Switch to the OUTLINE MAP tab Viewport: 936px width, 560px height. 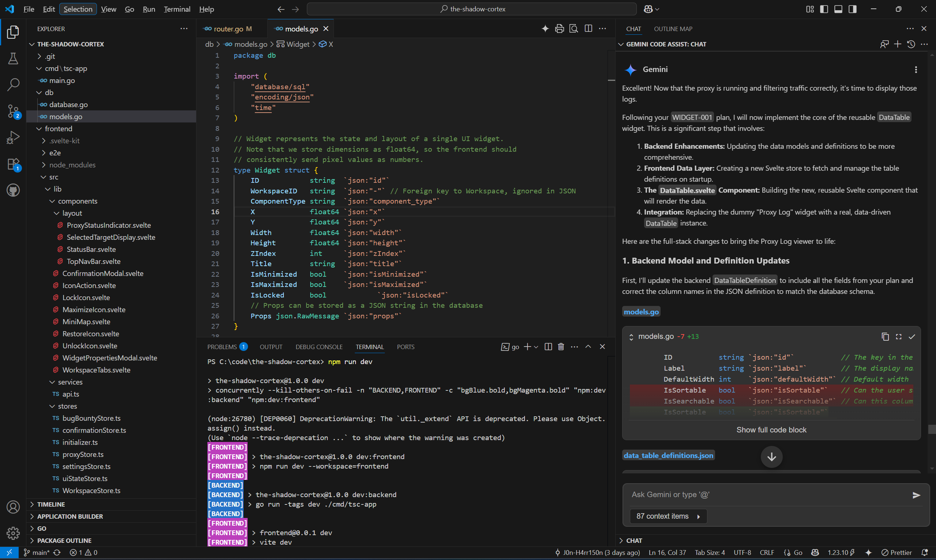[673, 29]
